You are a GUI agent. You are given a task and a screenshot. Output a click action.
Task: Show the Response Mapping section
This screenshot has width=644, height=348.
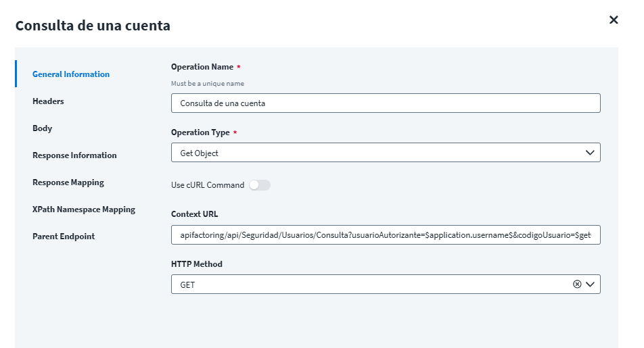tap(68, 182)
